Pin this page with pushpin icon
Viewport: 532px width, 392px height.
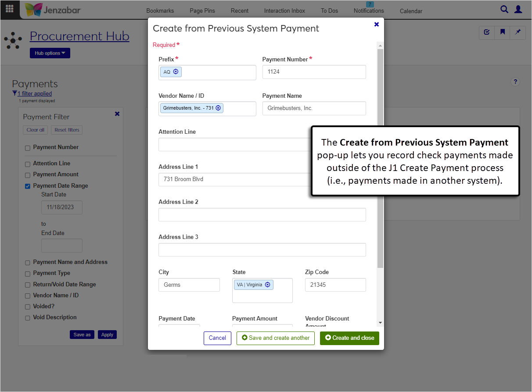pos(518,32)
